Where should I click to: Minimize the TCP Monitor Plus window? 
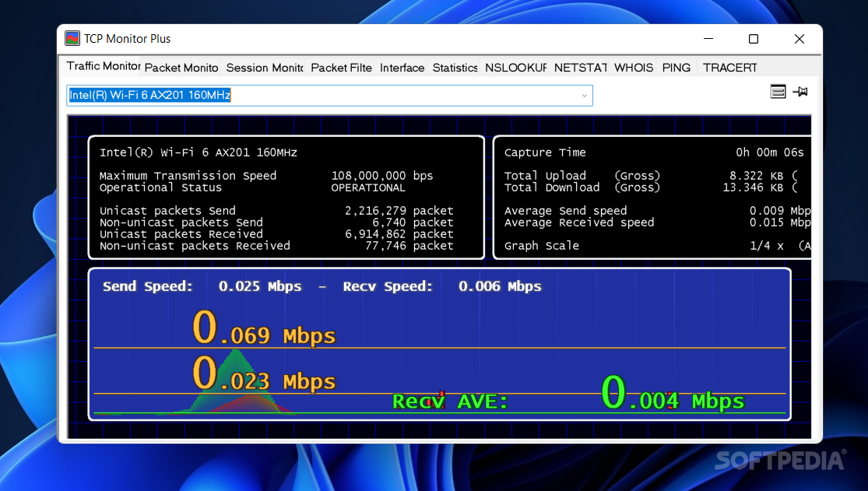708,39
